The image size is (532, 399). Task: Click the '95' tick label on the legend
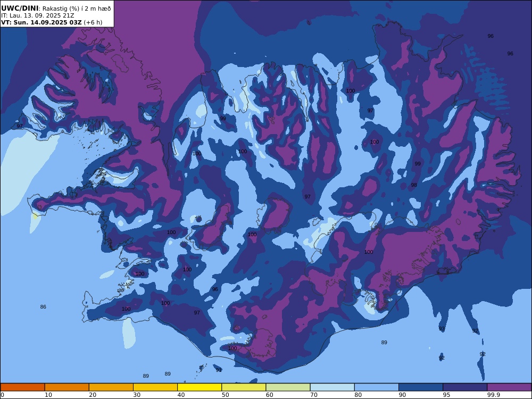click(446, 395)
